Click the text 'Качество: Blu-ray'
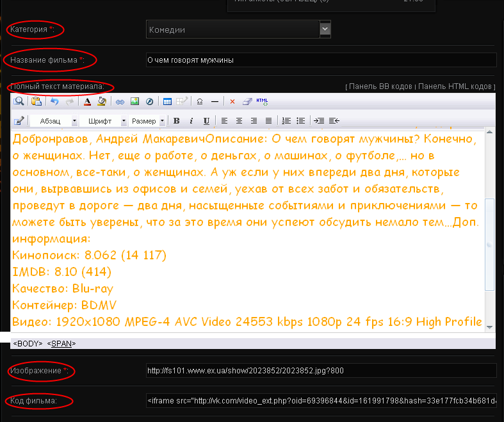This screenshot has width=504, height=422. [x=63, y=289]
